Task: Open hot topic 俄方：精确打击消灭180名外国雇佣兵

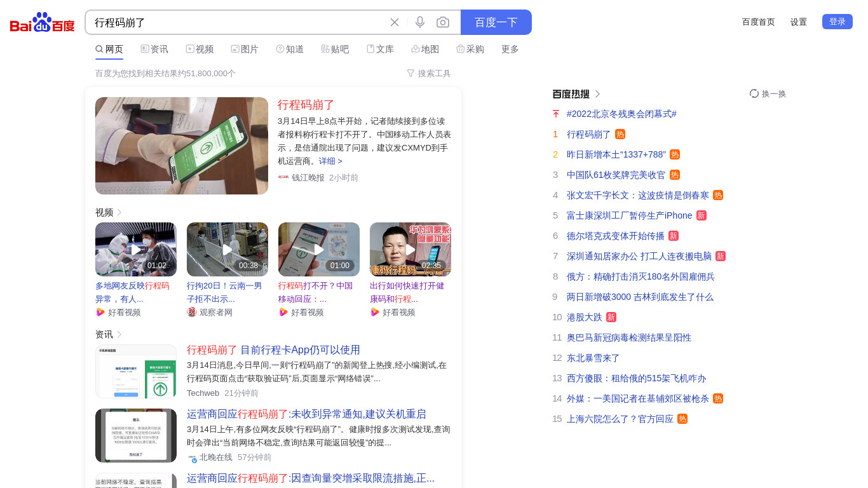Action: pos(641,276)
